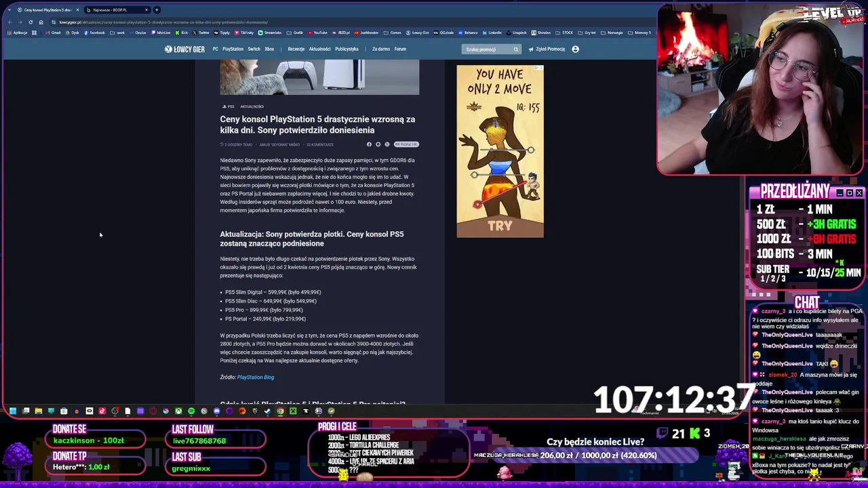Open Spotify from taskbar

point(191,411)
